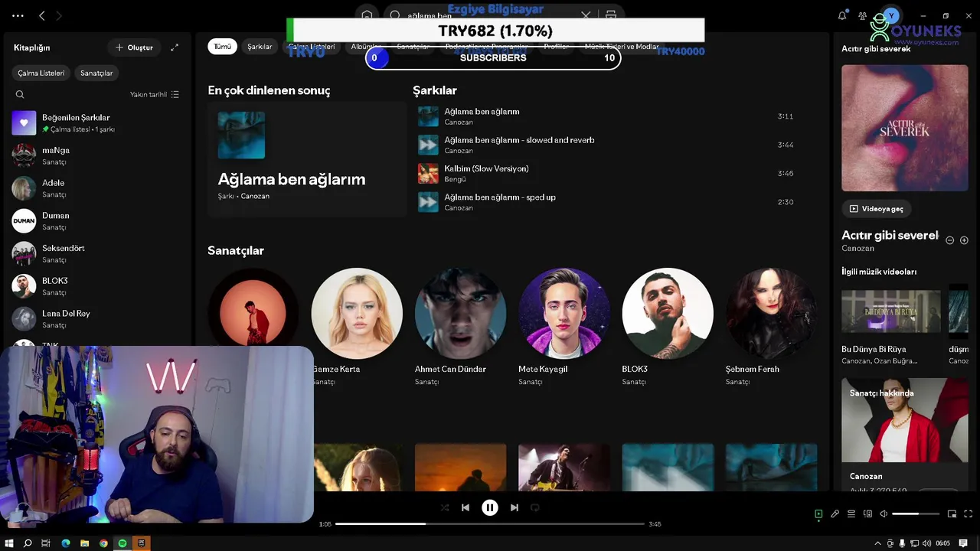Open top result Ağlama ben ağlarım card

point(307,159)
